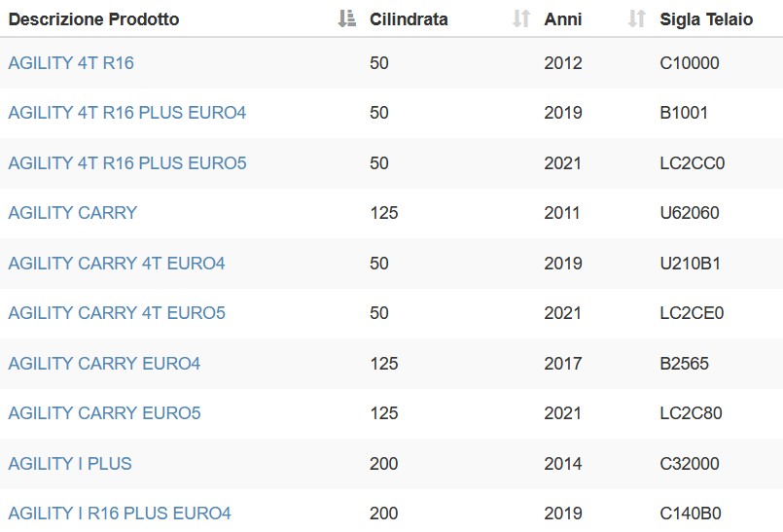The width and height of the screenshot is (783, 532).
Task: Open AGILITY 4T R16 PLUS EURO4 link
Action: pos(126,113)
